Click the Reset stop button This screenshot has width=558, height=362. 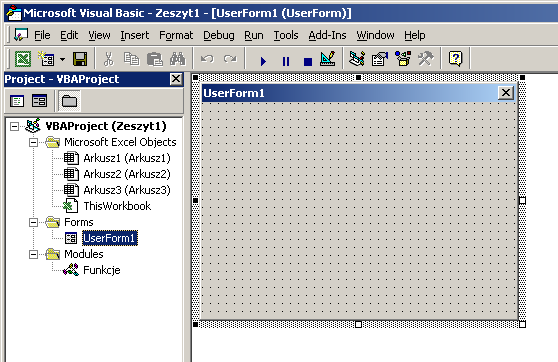click(308, 62)
